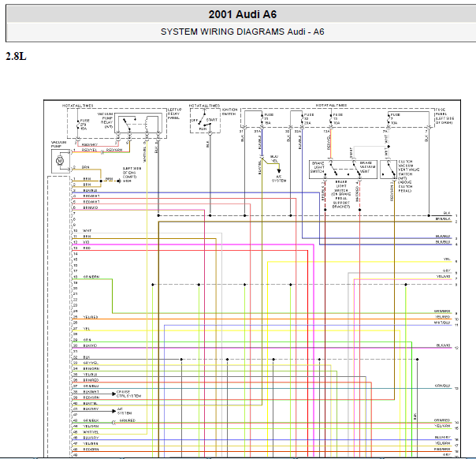
Task: Click 'A/C SYSTEM' label near pin 41
Action: pos(125,412)
